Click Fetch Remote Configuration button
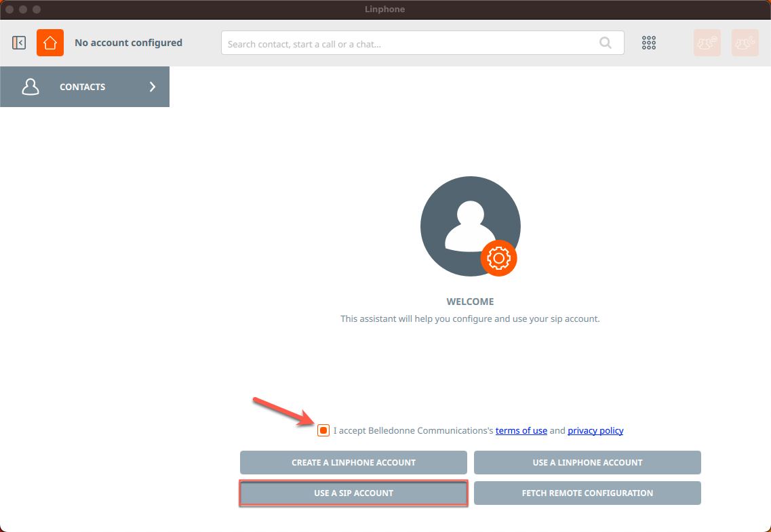 587,493
